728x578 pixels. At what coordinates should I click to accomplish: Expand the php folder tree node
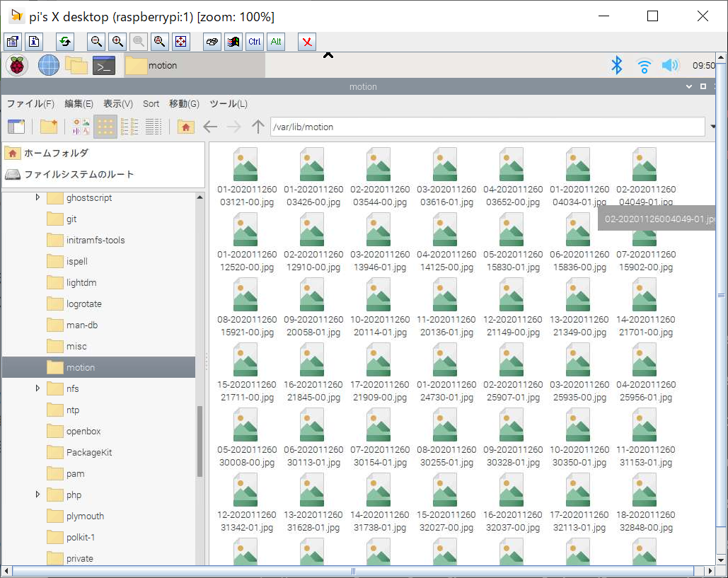[x=37, y=495]
